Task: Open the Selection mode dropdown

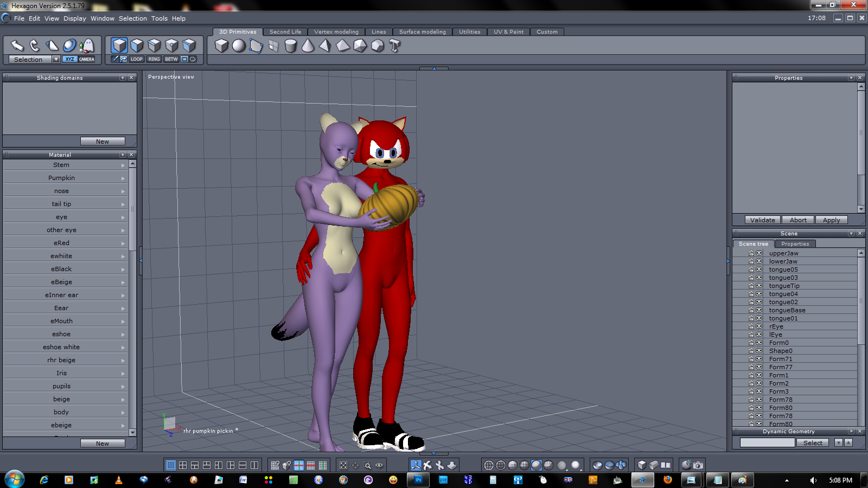Action: click(x=56, y=59)
